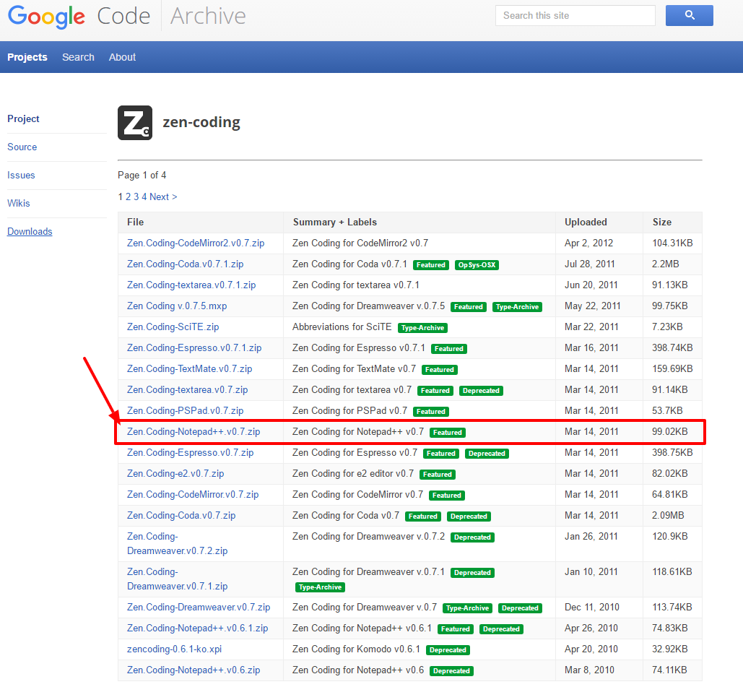Download Zen.Coding-SciTE.zip

pos(173,327)
